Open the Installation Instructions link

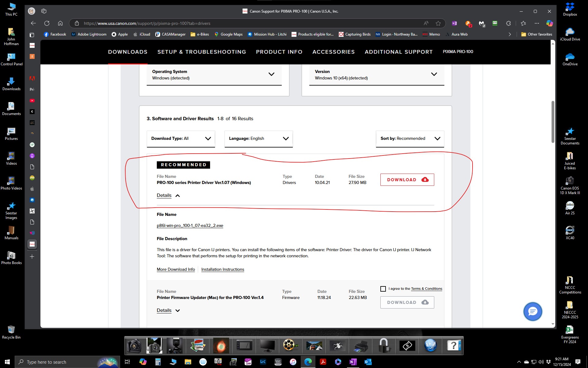[x=223, y=269]
